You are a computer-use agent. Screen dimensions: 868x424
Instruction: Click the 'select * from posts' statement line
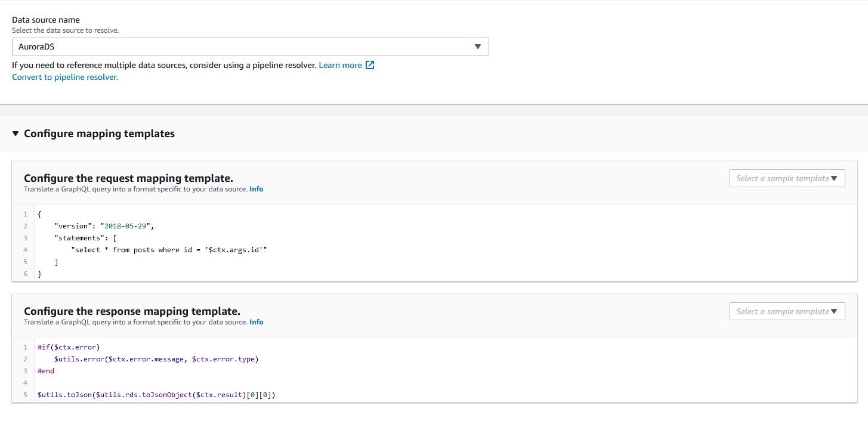coord(169,250)
